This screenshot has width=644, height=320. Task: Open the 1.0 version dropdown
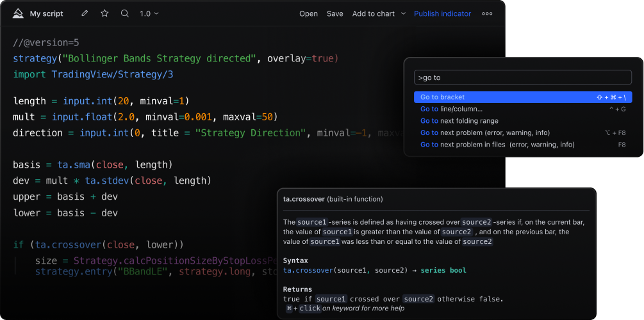click(149, 13)
